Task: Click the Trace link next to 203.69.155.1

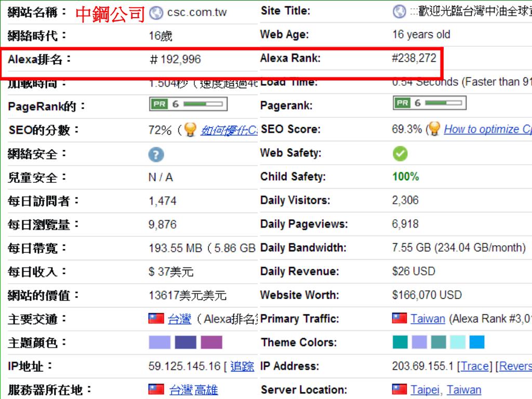Action: pyautogui.click(x=475, y=366)
